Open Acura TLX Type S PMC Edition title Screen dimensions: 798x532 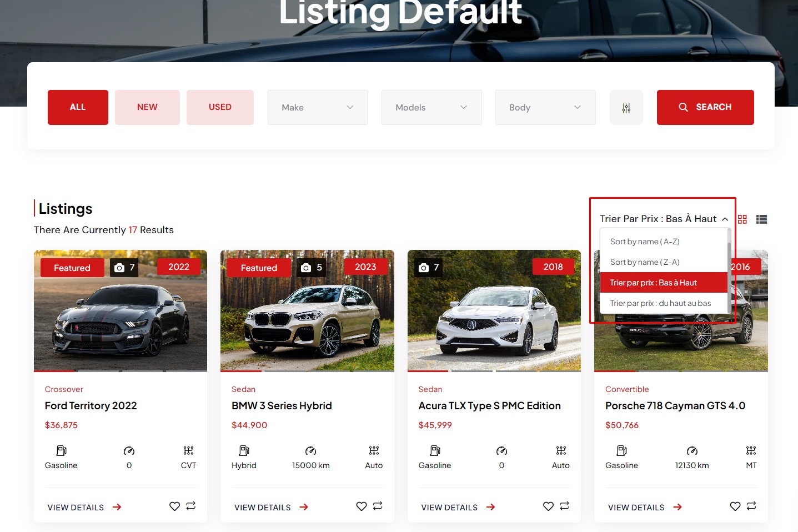click(490, 406)
